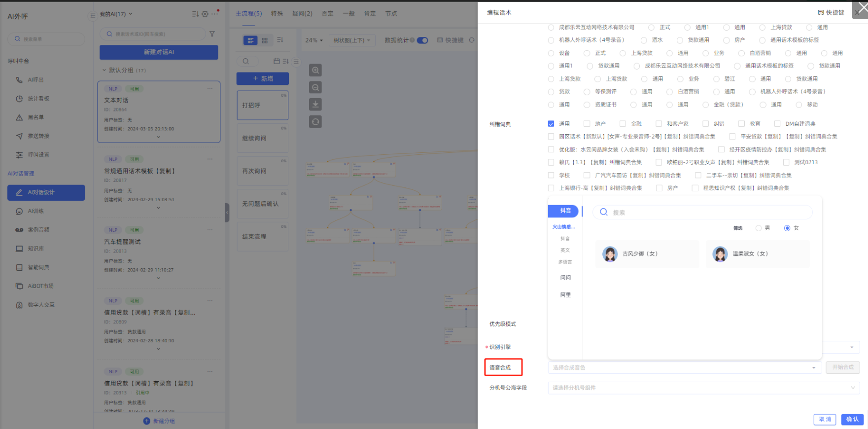Click the zoom in magnifier icon on canvas
Screen dimensions: 868x429
(x=315, y=71)
